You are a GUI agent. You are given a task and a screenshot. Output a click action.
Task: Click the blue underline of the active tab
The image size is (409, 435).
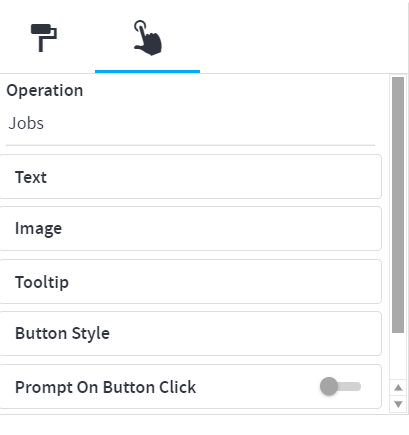pos(147,71)
